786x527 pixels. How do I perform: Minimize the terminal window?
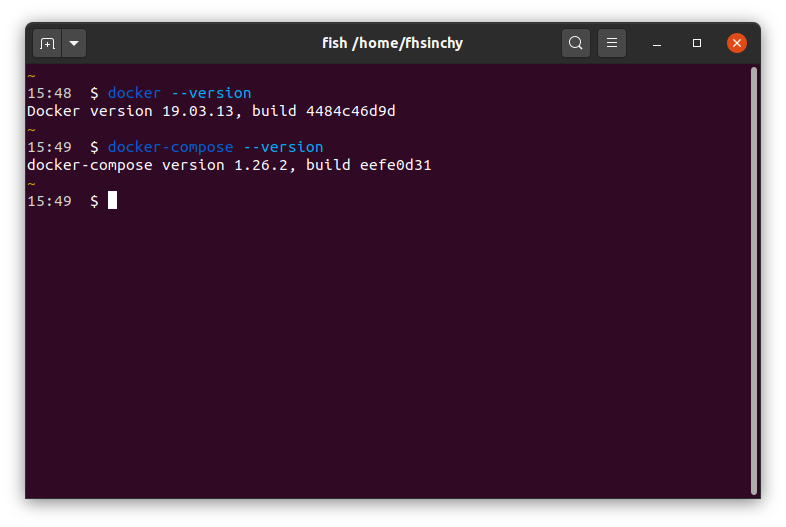pos(657,43)
